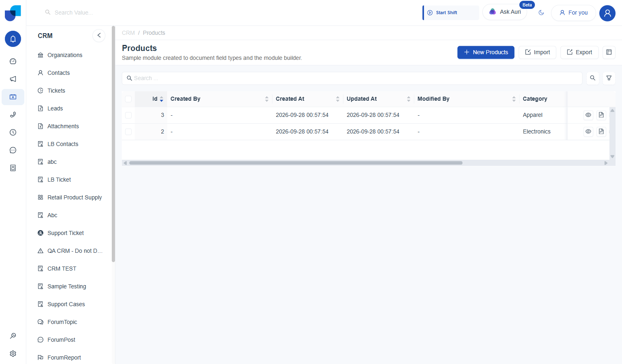Viewport: 622px width, 364px height.
Task: Click the search magnifier icon at rail bottom
Action: point(13,336)
